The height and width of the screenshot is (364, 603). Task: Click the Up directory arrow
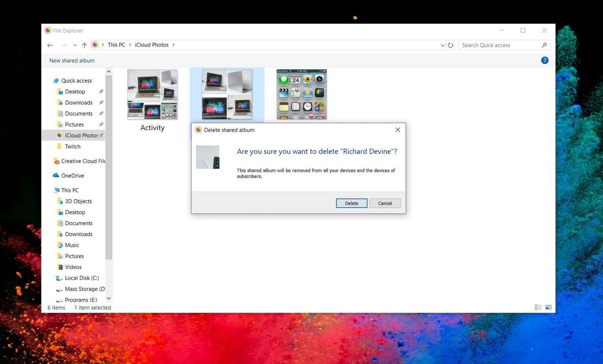[x=84, y=45]
